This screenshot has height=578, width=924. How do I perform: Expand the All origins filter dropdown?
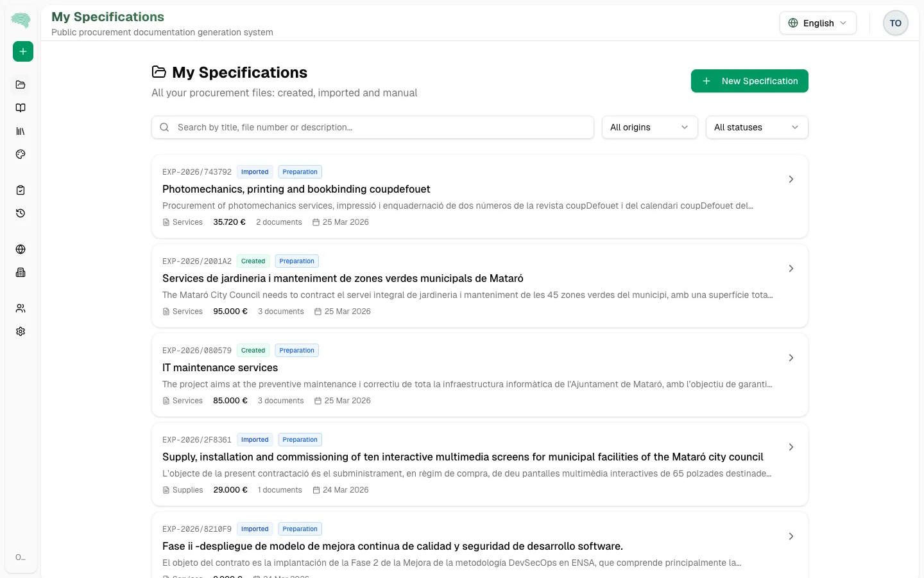[649, 127]
